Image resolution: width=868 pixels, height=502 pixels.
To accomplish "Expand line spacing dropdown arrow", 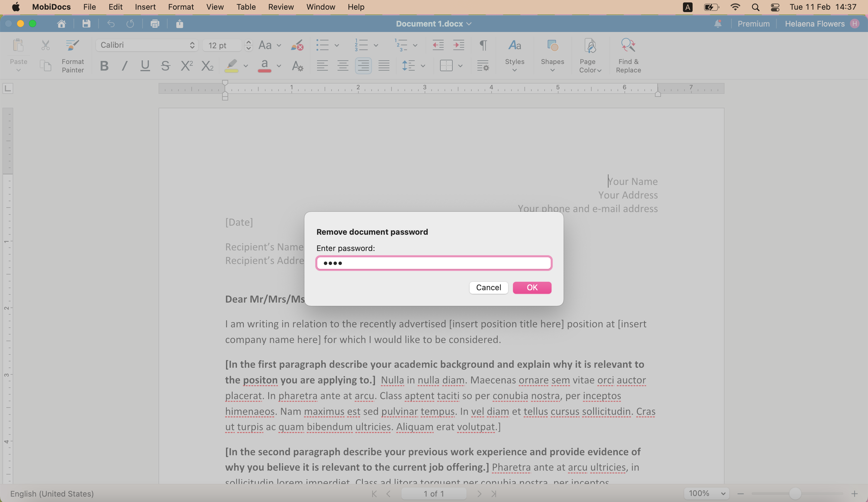I will pos(423,65).
